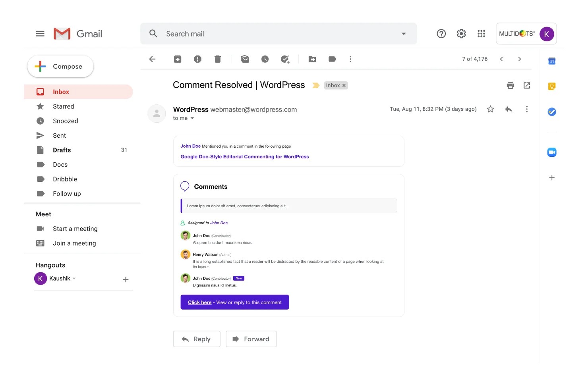Snooze this email with clock icon
Image resolution: width=588 pixels, height=381 pixels.
265,59
